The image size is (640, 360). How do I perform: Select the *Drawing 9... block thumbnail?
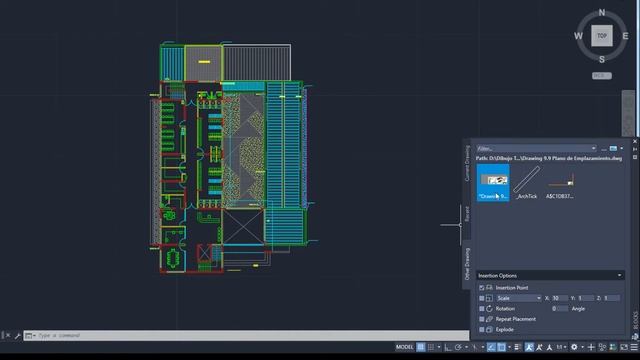(x=493, y=182)
